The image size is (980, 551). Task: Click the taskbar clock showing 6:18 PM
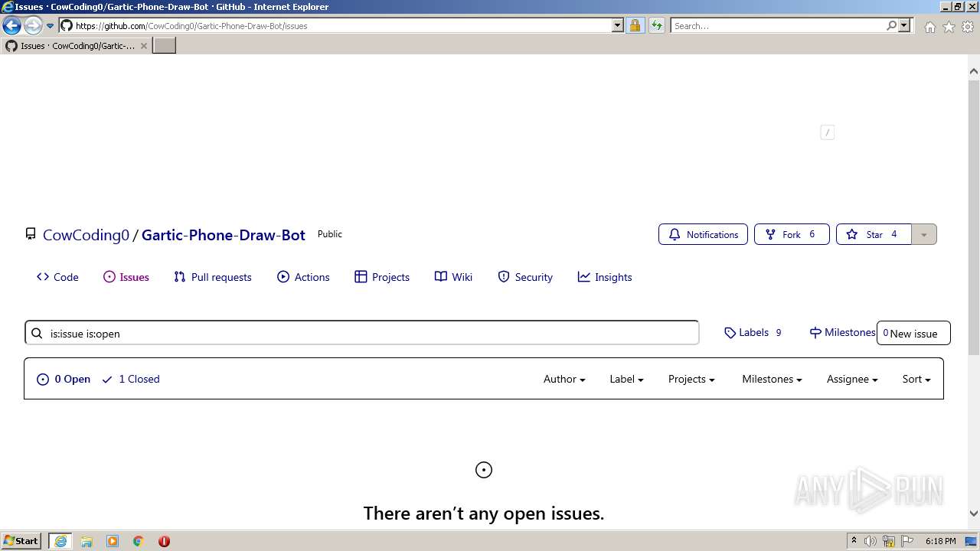(940, 541)
